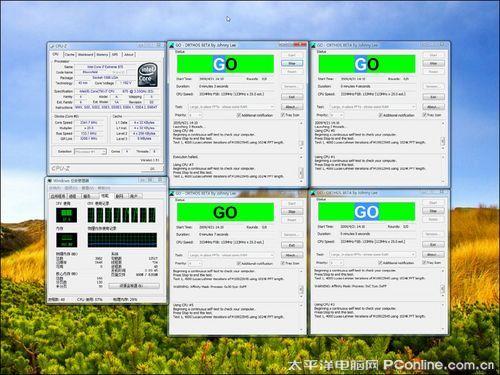500x375 pixels.
Task: Open the Processor Selection dropdown in CPU-Z
Action: (90, 152)
